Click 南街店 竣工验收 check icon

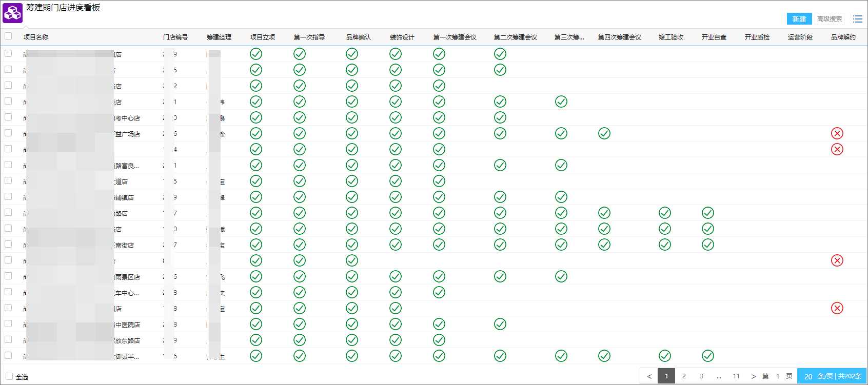point(665,245)
